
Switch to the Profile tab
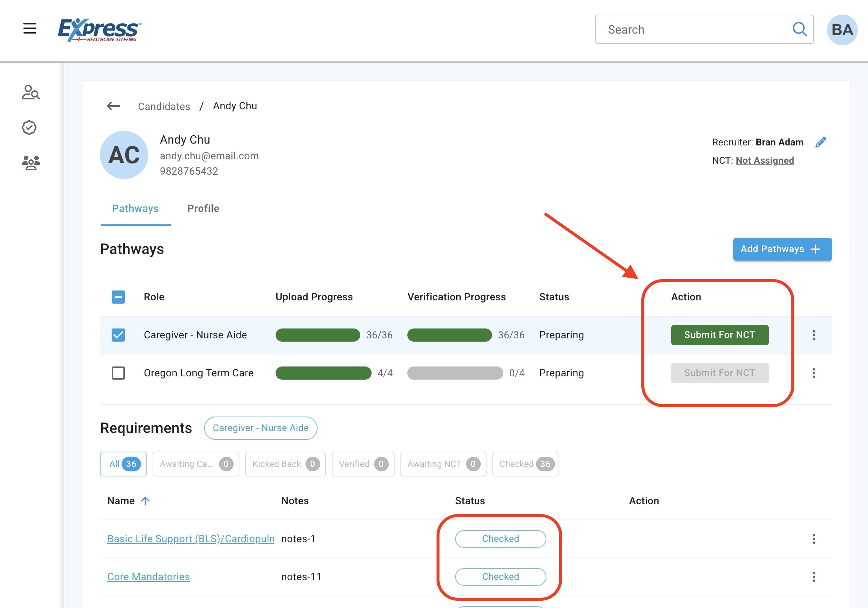[x=203, y=209]
